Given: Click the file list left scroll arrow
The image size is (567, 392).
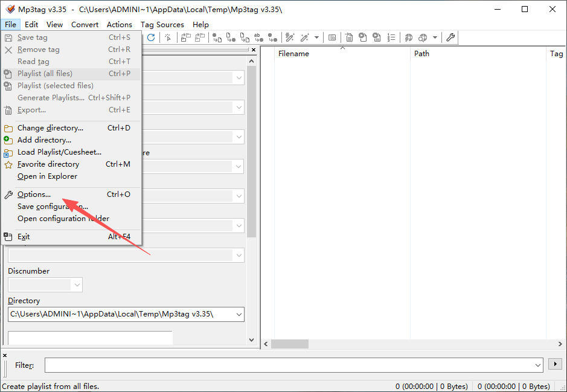Looking at the screenshot, I should pos(266,344).
